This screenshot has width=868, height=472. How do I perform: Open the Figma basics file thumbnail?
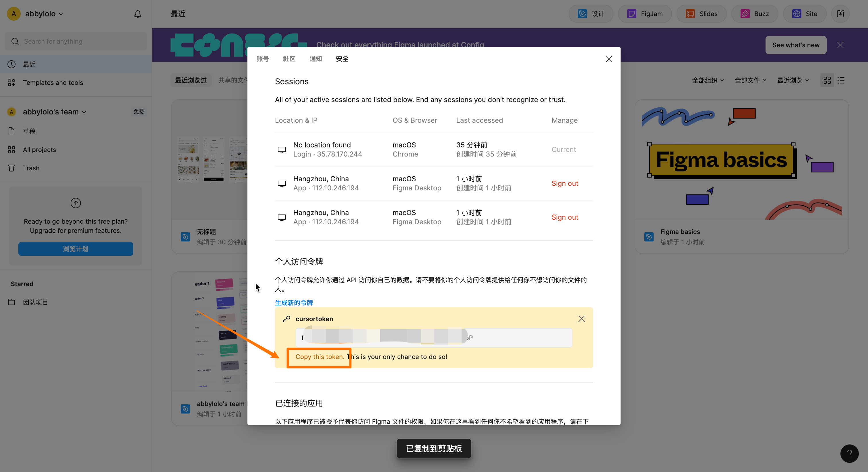[x=741, y=160]
